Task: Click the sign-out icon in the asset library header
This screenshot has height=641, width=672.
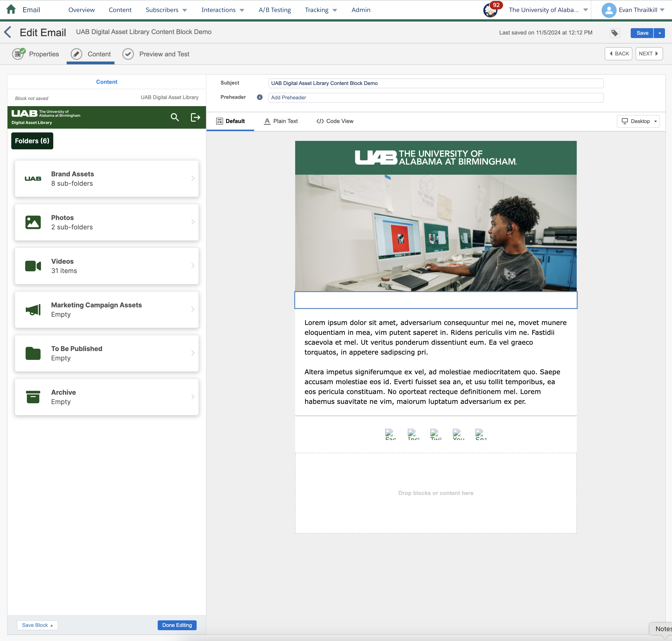Action: [195, 117]
